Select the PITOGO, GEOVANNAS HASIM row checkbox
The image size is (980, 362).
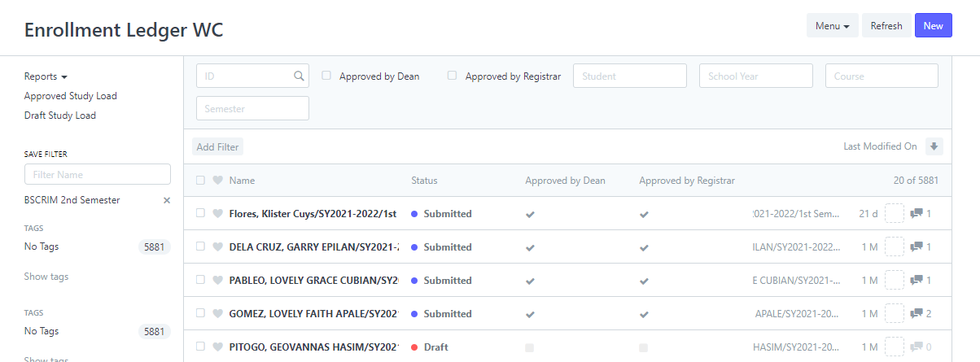(201, 347)
